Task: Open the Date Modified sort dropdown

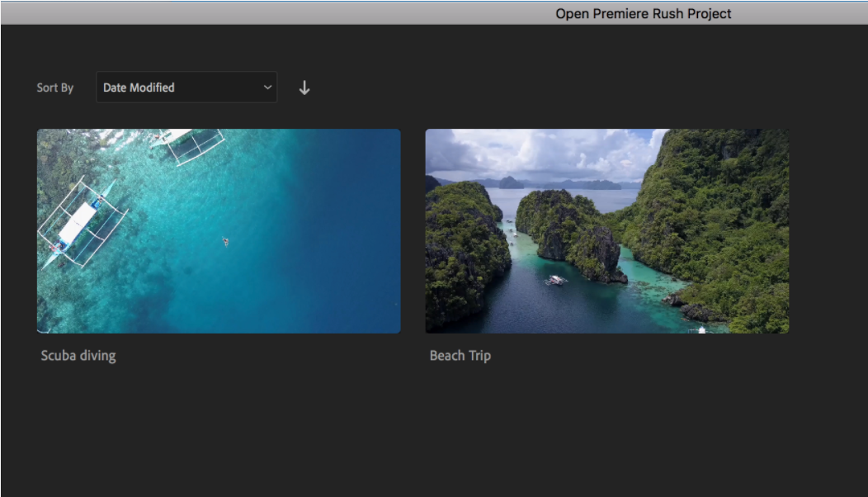Action: (x=186, y=87)
